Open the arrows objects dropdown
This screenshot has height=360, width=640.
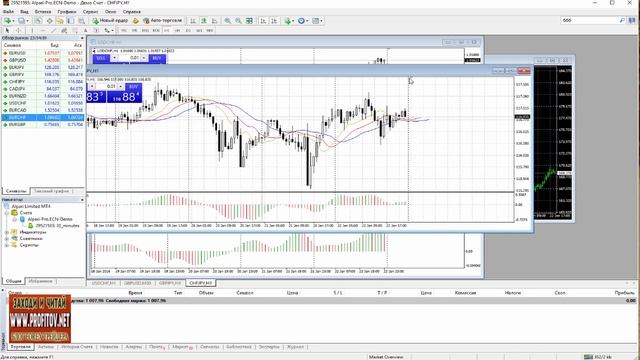click(108, 30)
